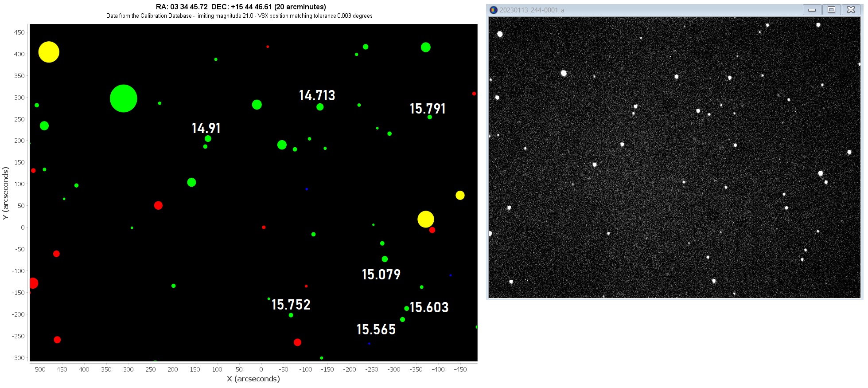Click the icon in the image window title bar
Image resolution: width=868 pixels, height=388 pixels.
pos(493,10)
